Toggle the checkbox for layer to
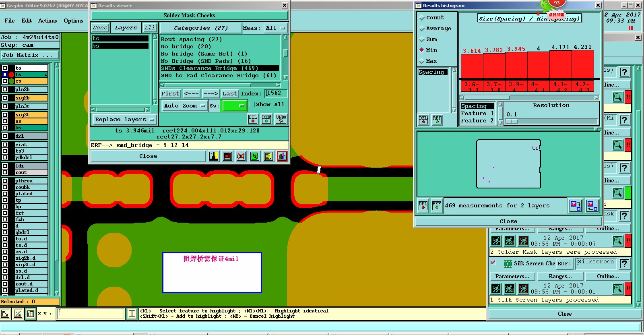 pos(5,68)
